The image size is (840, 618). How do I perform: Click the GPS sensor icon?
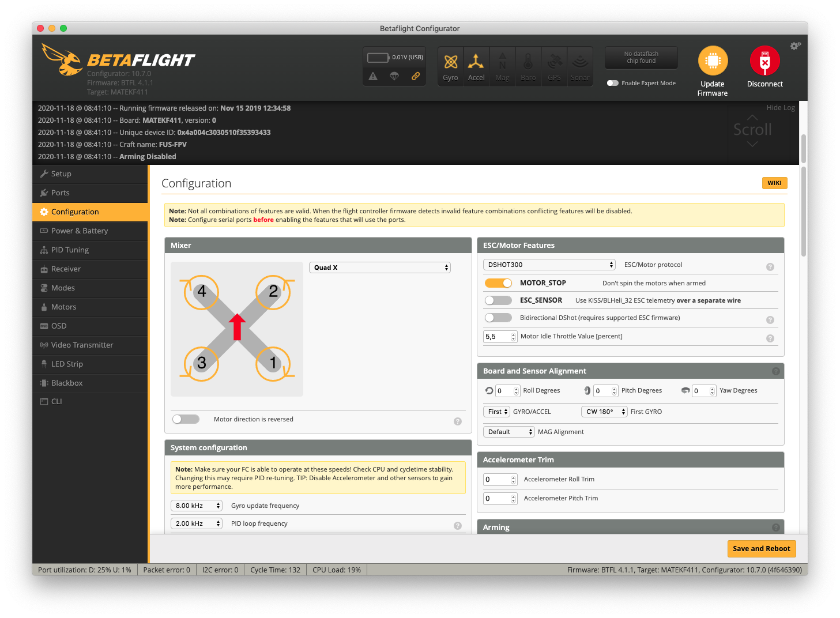pos(555,67)
